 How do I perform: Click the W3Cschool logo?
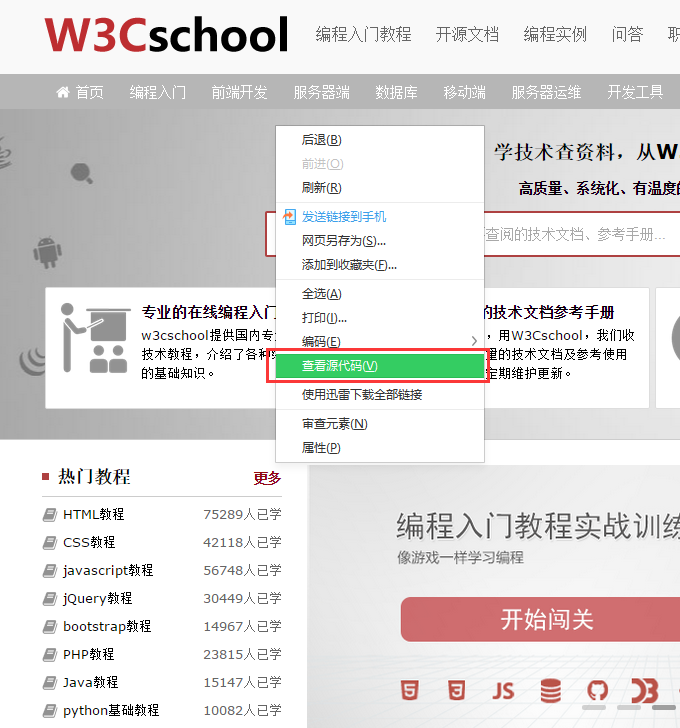pyautogui.click(x=166, y=34)
